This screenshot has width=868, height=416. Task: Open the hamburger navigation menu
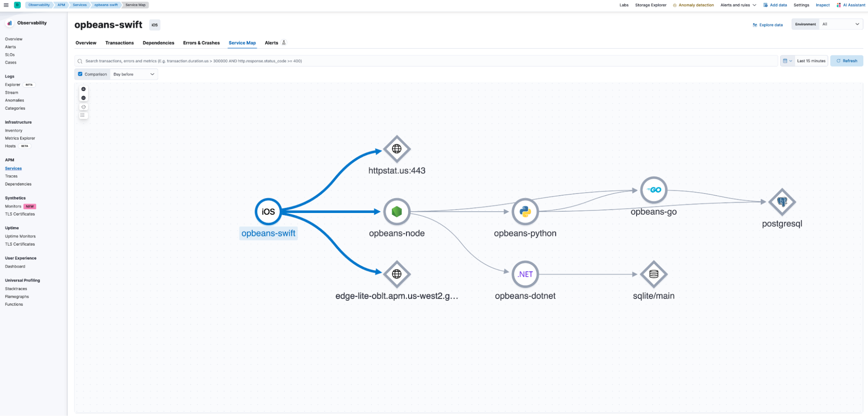(6, 5)
